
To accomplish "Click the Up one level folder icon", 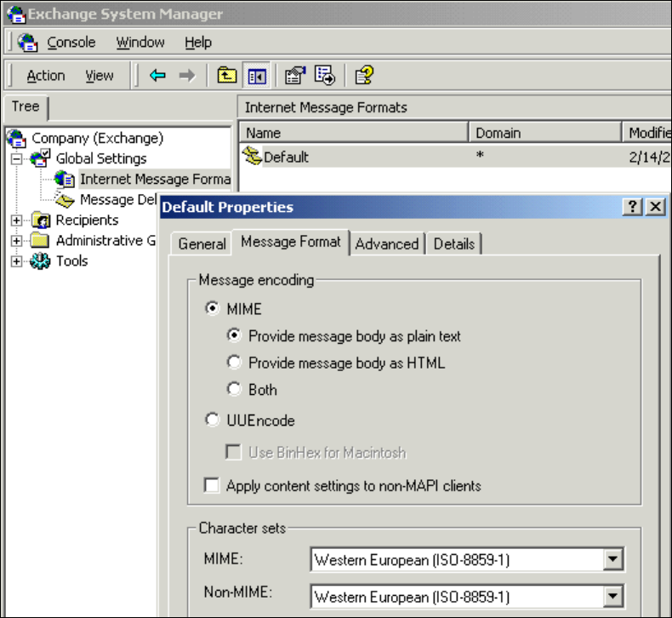I will click(x=227, y=75).
